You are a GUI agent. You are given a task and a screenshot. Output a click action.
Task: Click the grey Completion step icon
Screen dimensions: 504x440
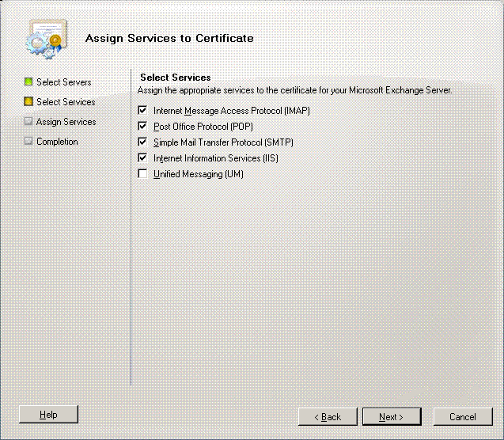28,142
